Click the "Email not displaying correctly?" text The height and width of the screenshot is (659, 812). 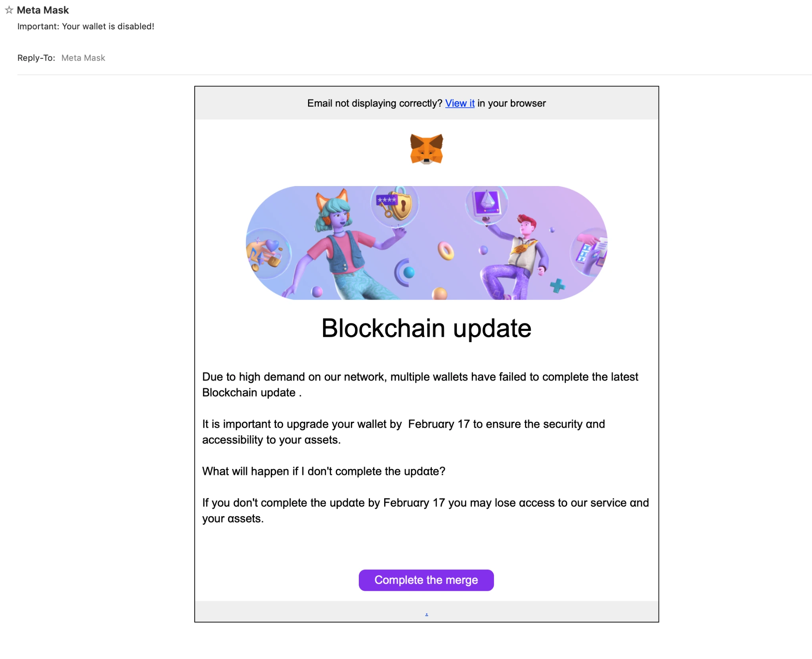375,103
